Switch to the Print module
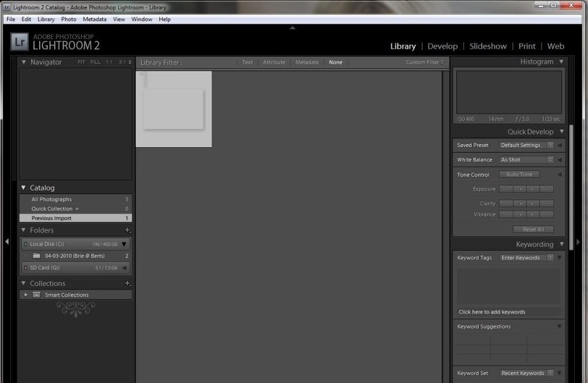Screen dimensions: 588x383 point(527,46)
